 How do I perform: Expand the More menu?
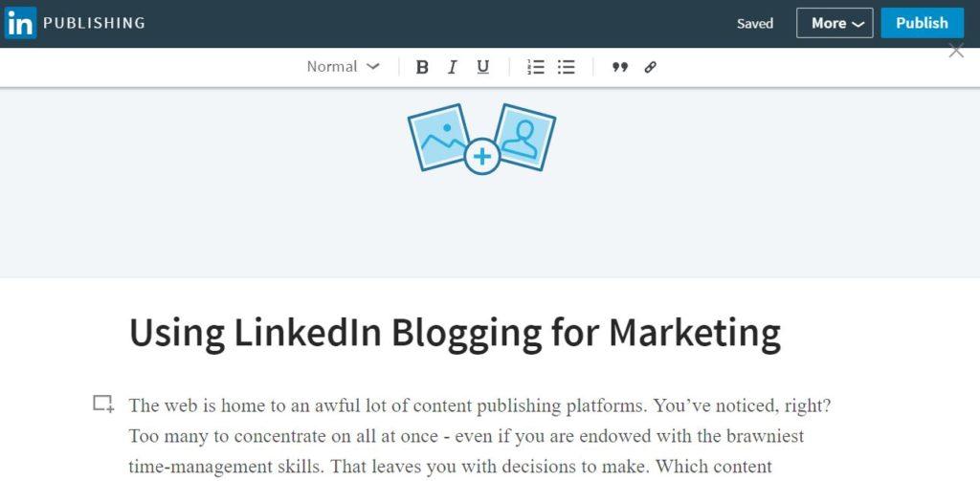click(x=835, y=23)
